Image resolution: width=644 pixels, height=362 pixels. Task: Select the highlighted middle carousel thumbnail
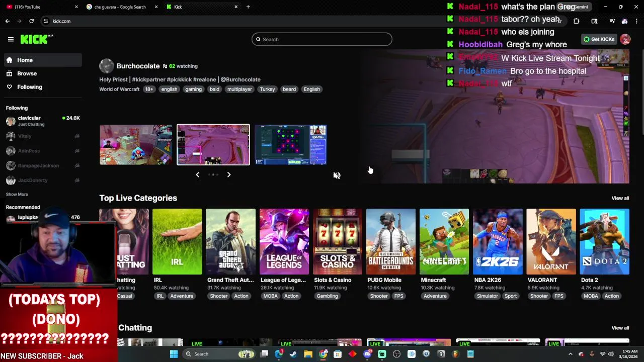(213, 145)
